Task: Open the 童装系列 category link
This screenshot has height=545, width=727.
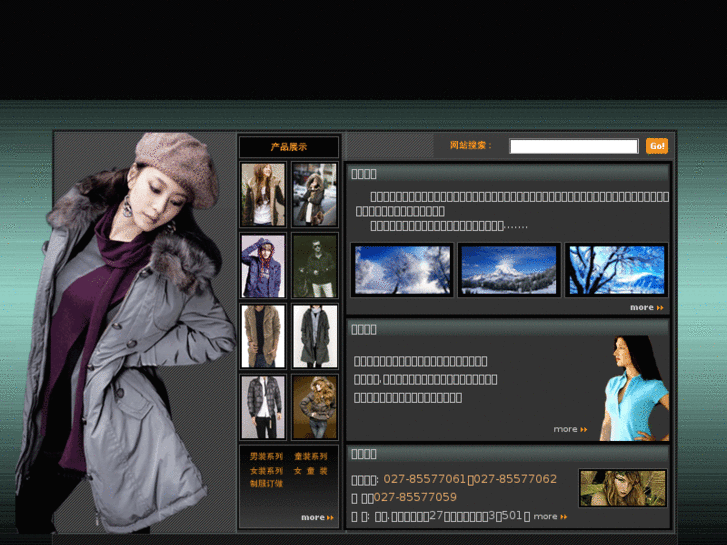Action: 311,456
